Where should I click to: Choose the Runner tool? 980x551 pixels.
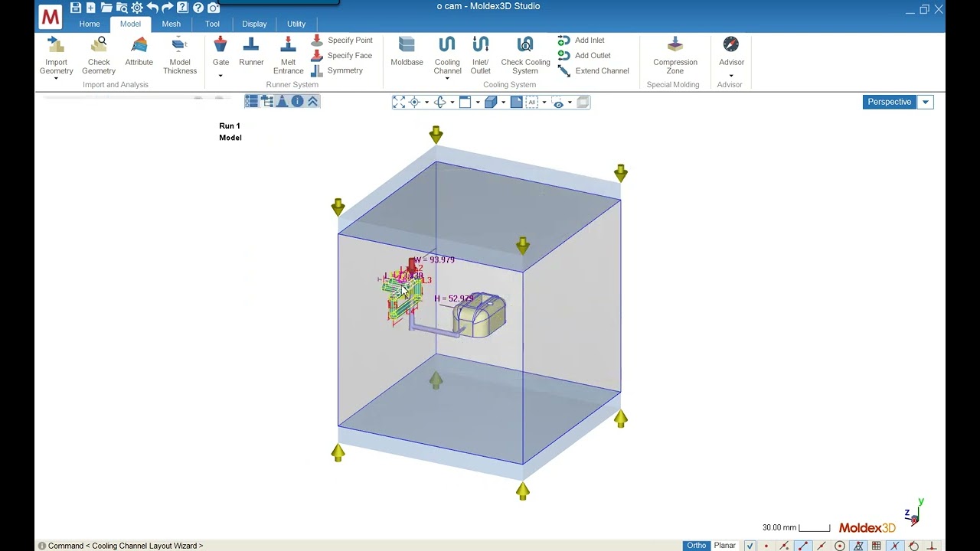[251, 52]
